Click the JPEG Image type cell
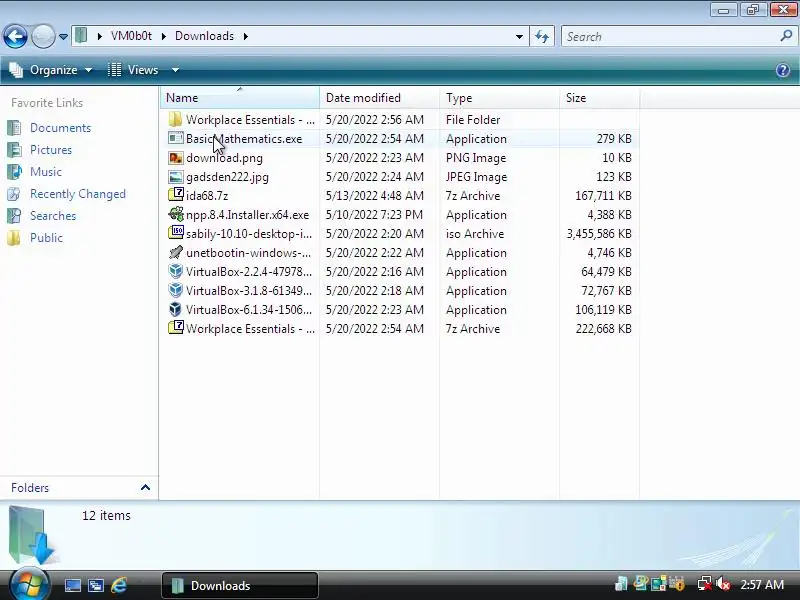The width and height of the screenshot is (800, 600). [476, 177]
